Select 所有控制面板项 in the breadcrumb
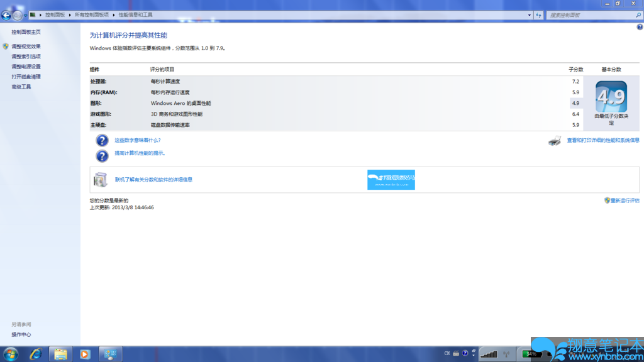 click(x=92, y=15)
